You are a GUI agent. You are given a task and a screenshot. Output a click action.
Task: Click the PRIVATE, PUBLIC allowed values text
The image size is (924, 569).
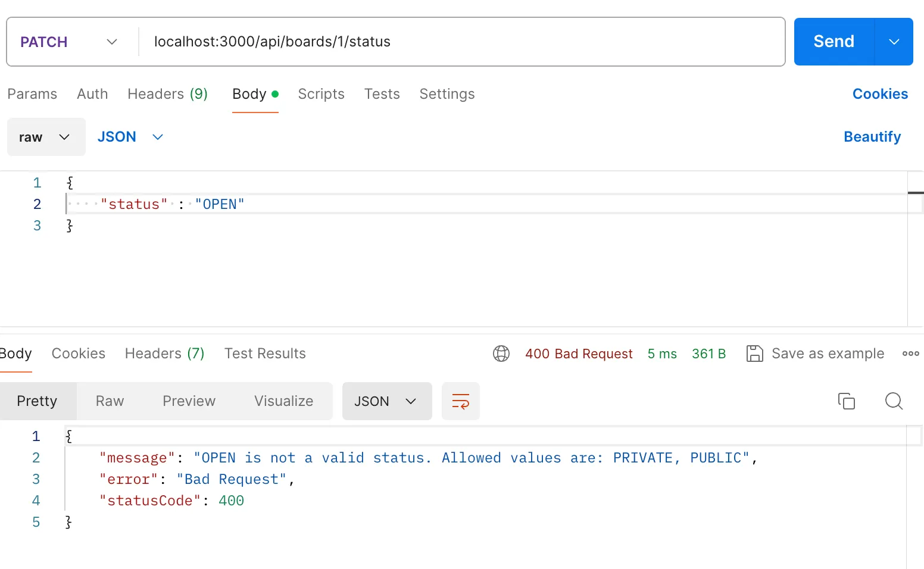pos(677,458)
